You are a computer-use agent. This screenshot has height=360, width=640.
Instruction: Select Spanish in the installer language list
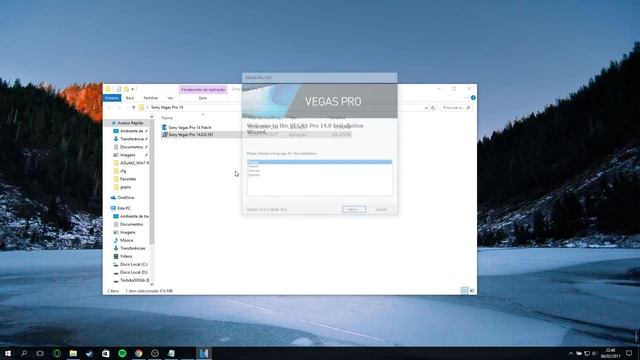253,175
